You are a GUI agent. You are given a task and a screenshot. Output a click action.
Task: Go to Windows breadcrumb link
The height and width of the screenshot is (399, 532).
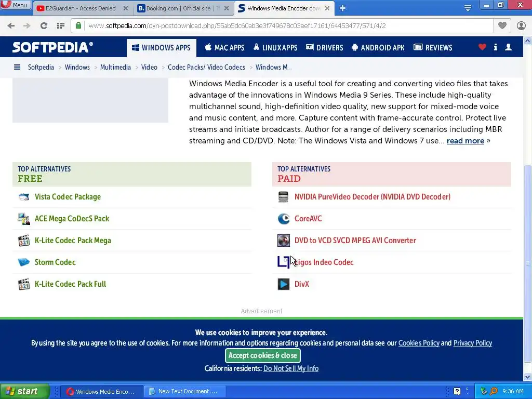click(77, 67)
